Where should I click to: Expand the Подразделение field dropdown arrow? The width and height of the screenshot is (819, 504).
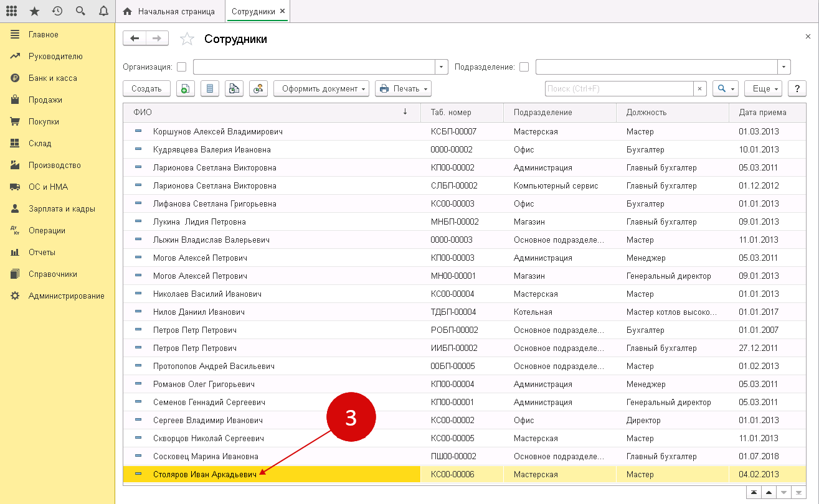pyautogui.click(x=784, y=67)
